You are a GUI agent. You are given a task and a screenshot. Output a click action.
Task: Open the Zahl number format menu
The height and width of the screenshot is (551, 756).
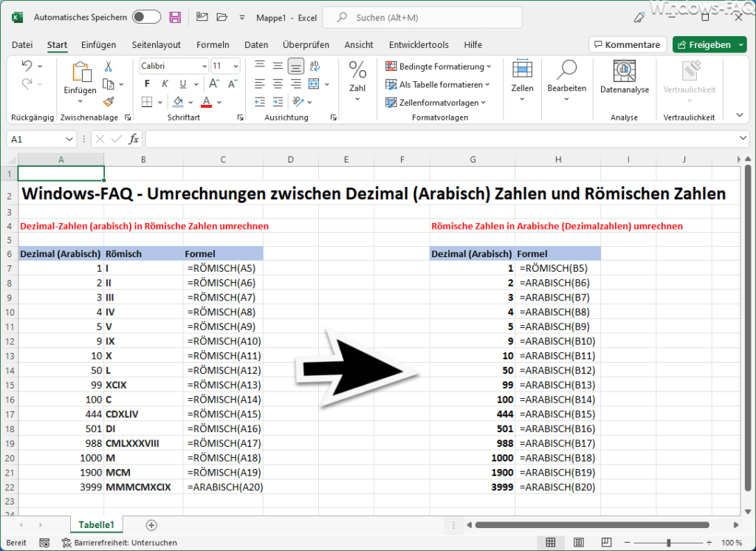[x=357, y=81]
